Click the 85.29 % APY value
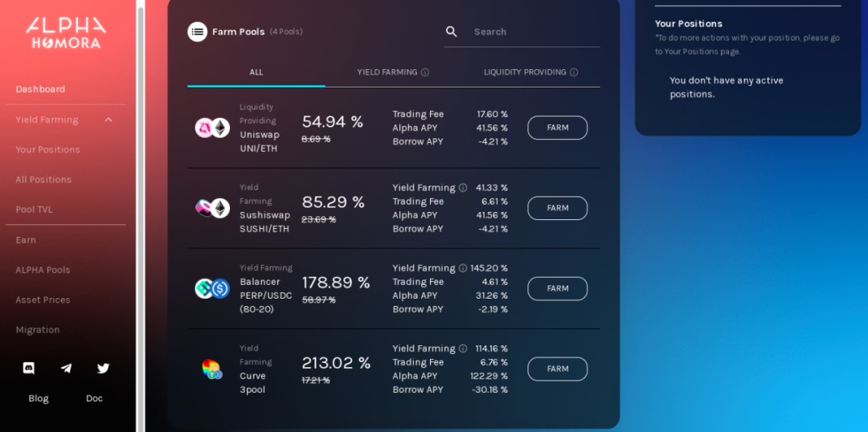Viewport: 868px width, 432px height. [x=334, y=202]
